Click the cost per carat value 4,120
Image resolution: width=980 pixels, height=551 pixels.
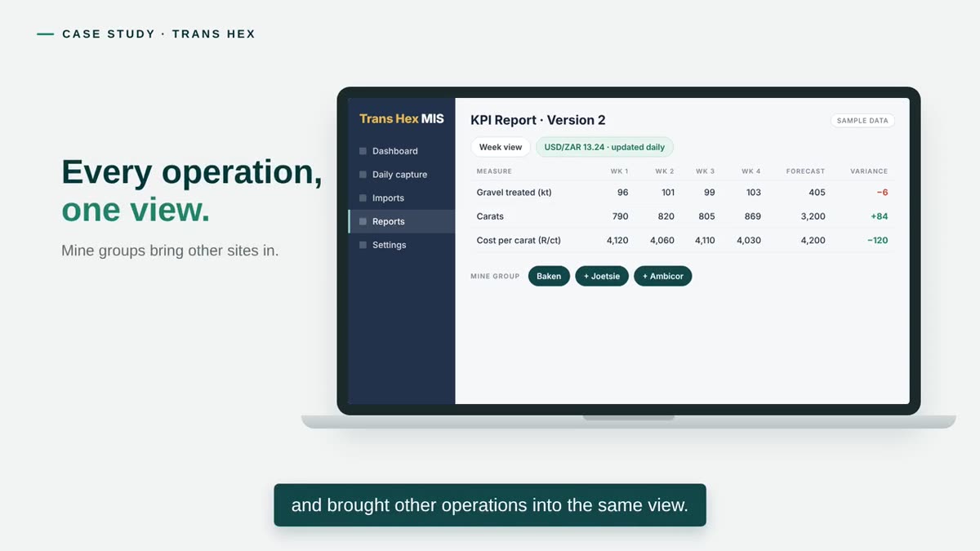617,240
